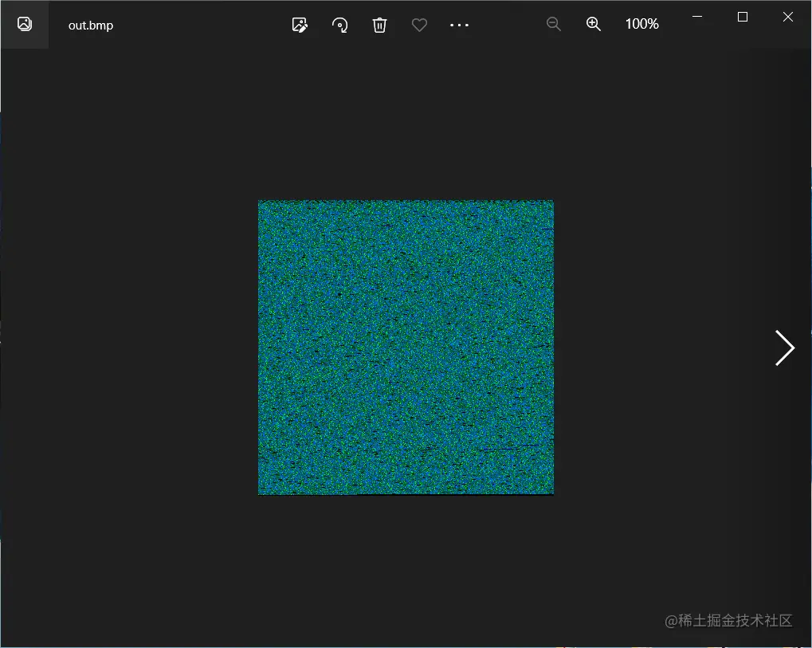Close the Photos window
The height and width of the screenshot is (648, 812).
[x=787, y=17]
